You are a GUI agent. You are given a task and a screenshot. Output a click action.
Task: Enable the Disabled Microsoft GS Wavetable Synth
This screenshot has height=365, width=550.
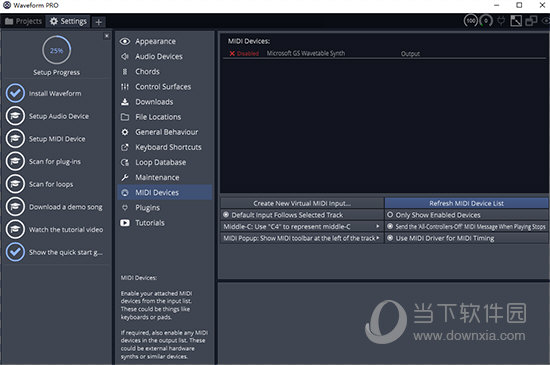(x=244, y=54)
